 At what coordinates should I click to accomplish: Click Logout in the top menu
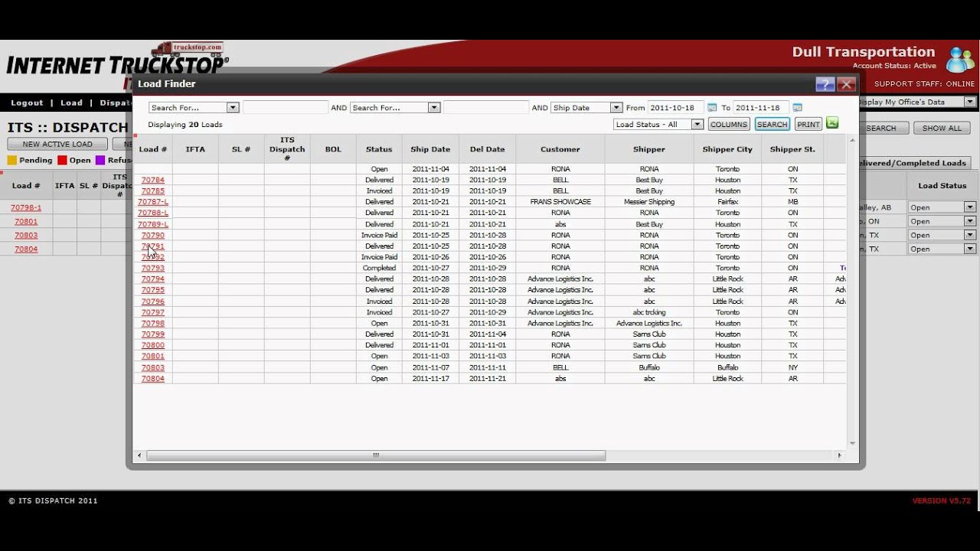click(x=27, y=103)
